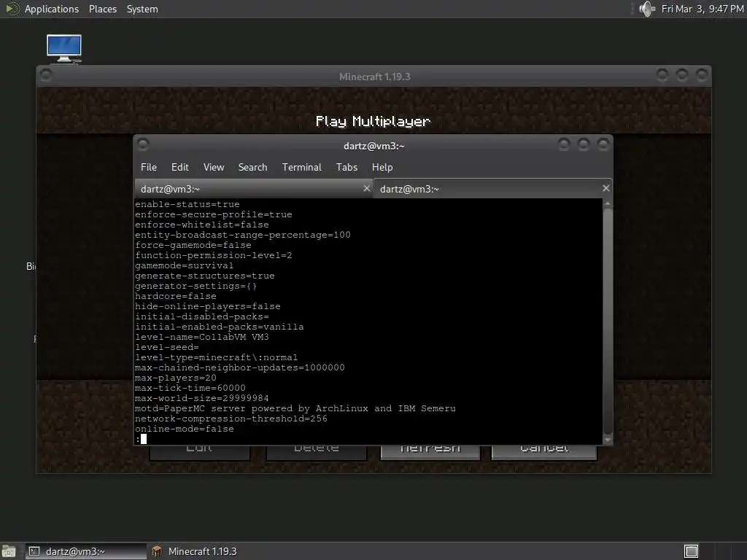The width and height of the screenshot is (747, 560).
Task: Open the Terminal menu in menubar
Action: tap(301, 167)
